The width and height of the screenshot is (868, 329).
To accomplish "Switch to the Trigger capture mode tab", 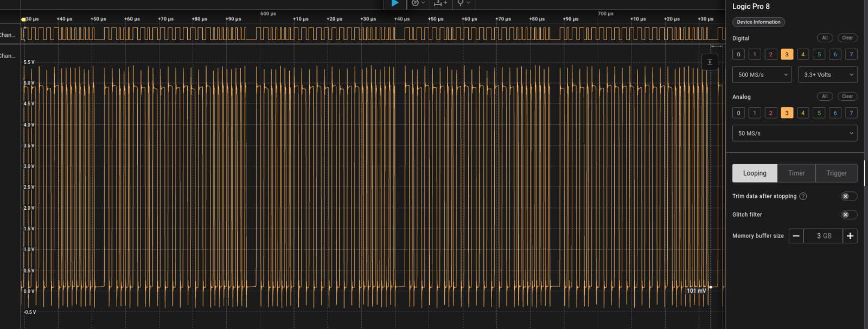I will (837, 173).
